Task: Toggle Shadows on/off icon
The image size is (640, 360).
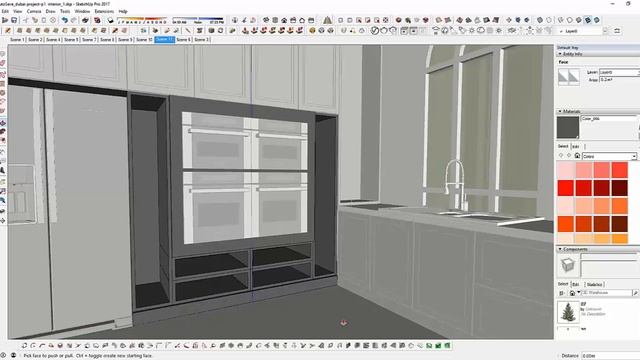Action: pyautogui.click(x=111, y=20)
